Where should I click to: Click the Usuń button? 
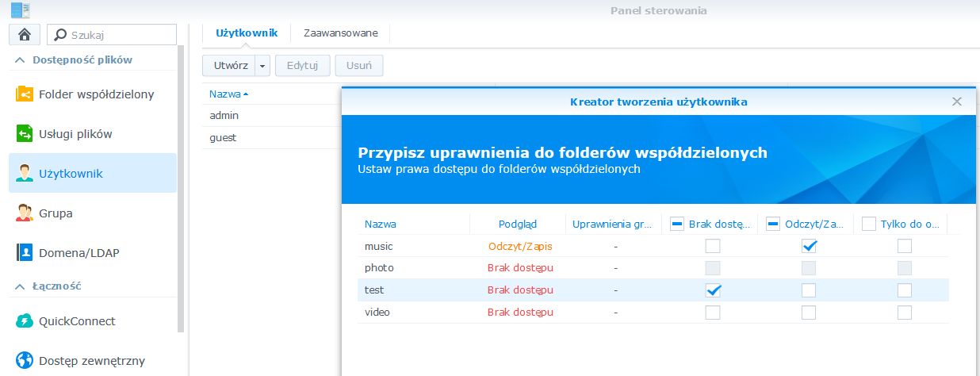click(x=359, y=66)
